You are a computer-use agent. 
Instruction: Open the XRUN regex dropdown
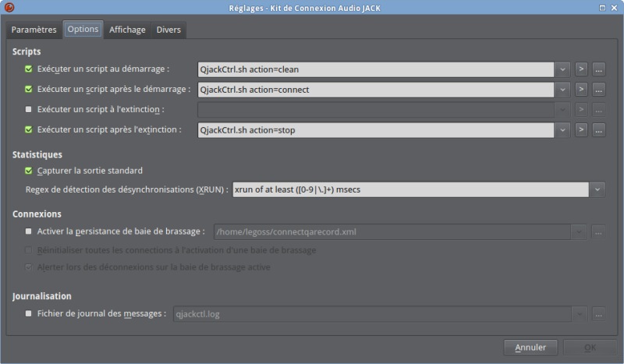(x=597, y=189)
